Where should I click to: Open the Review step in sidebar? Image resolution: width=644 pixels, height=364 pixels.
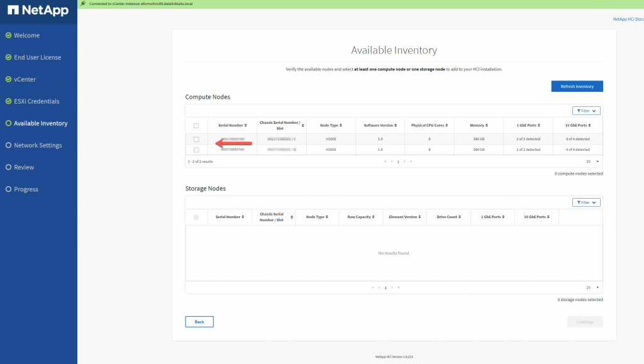[x=19, y=167]
